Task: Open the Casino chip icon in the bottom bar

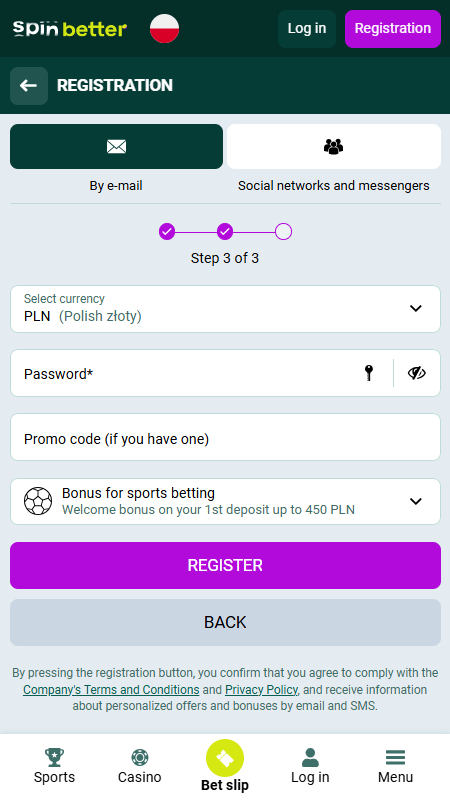Action: pyautogui.click(x=139, y=757)
